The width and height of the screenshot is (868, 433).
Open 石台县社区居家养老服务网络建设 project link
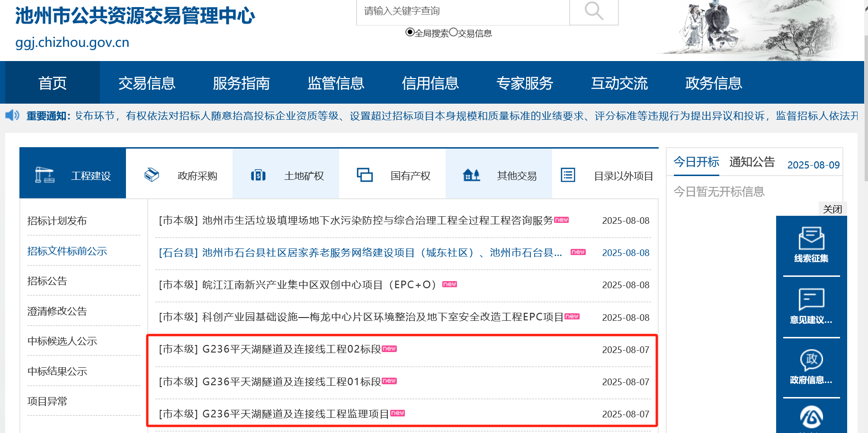(x=360, y=253)
